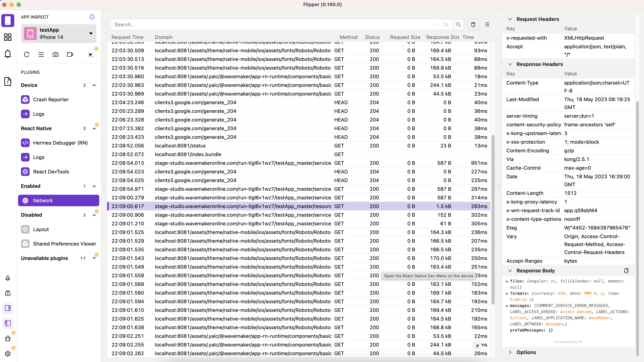Copy response body with clipboard icon
The image size is (644, 362).
point(626,271)
